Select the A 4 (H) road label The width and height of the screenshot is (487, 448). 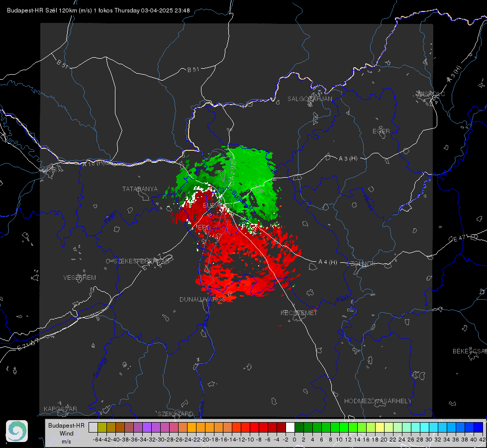pyautogui.click(x=328, y=262)
